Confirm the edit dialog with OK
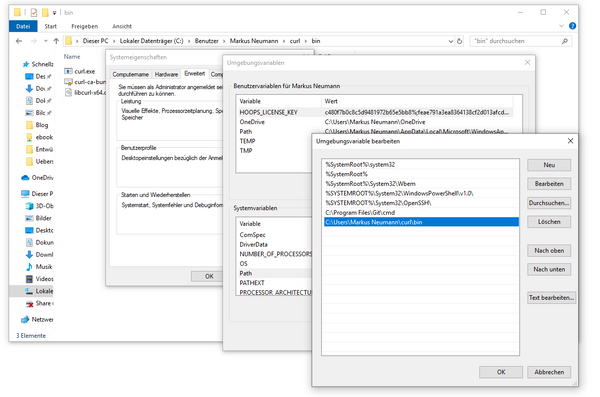This screenshot has width=600, height=397. pyautogui.click(x=501, y=372)
